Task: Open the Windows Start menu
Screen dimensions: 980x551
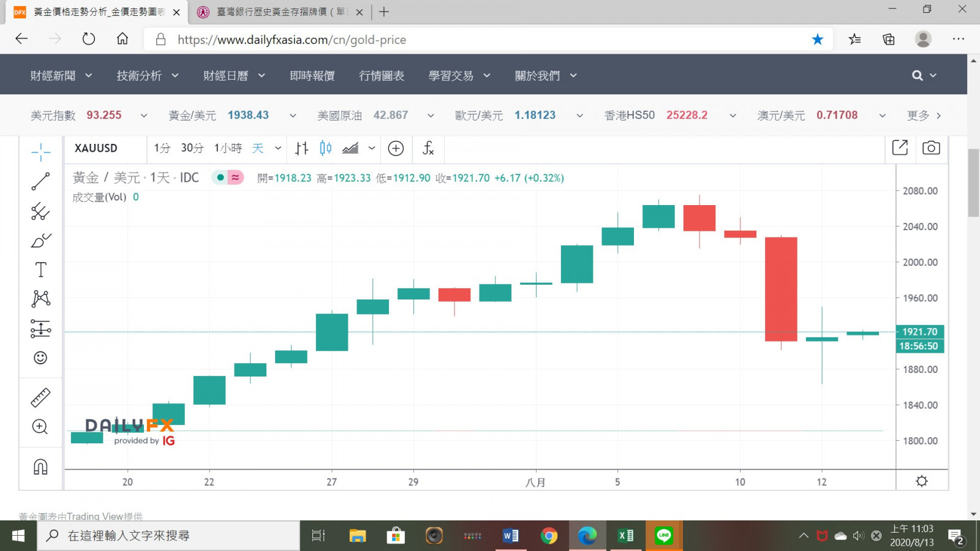Action: 18,536
